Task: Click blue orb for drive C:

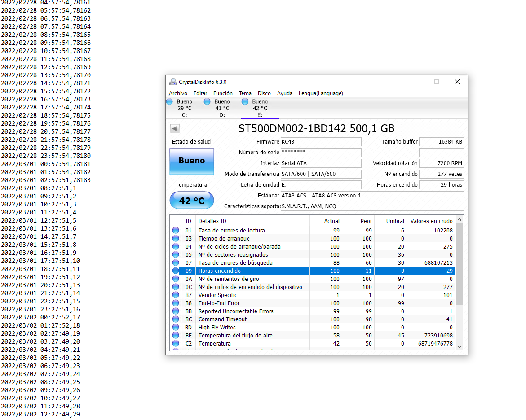Action: click(x=169, y=102)
